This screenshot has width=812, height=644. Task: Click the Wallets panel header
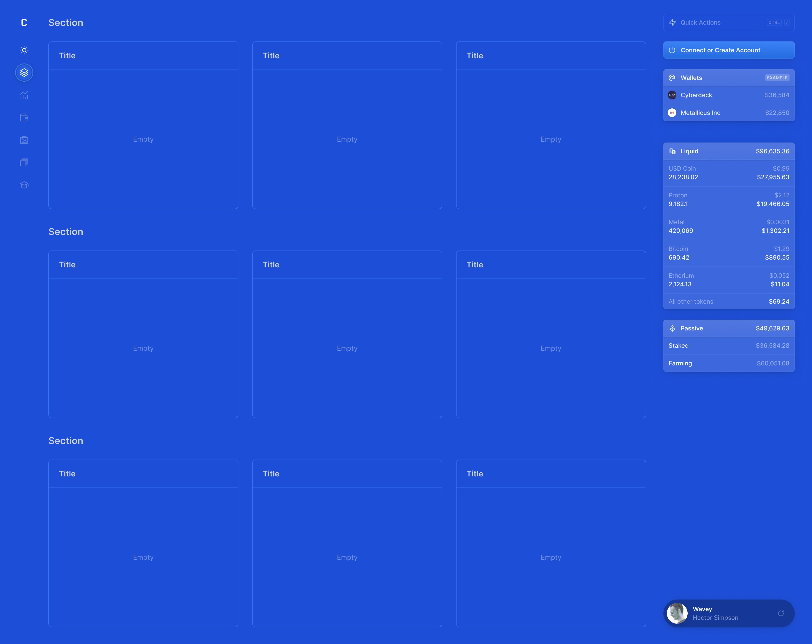[729, 78]
